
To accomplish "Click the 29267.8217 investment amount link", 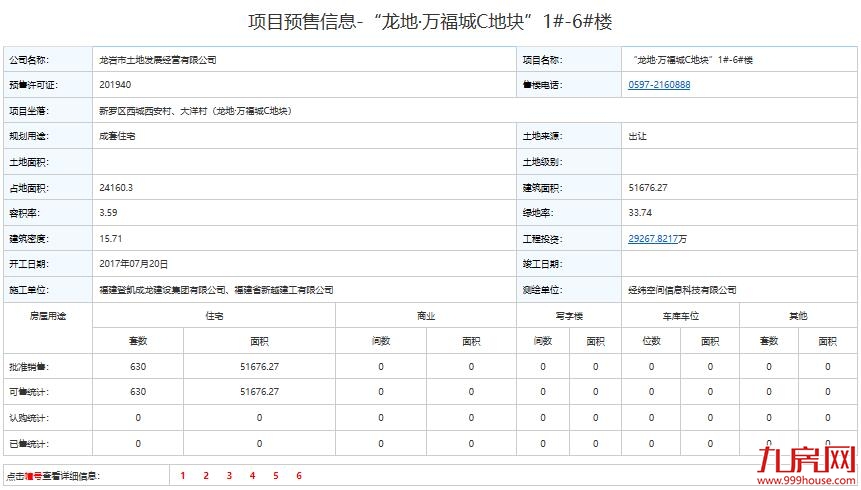I will 653,239.
